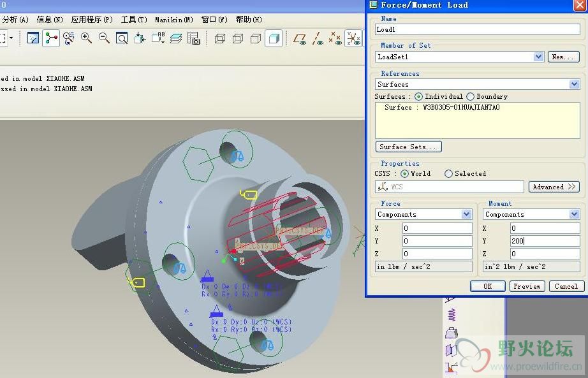Click the mass weight icon
The image size is (588, 378).
coord(452,333)
